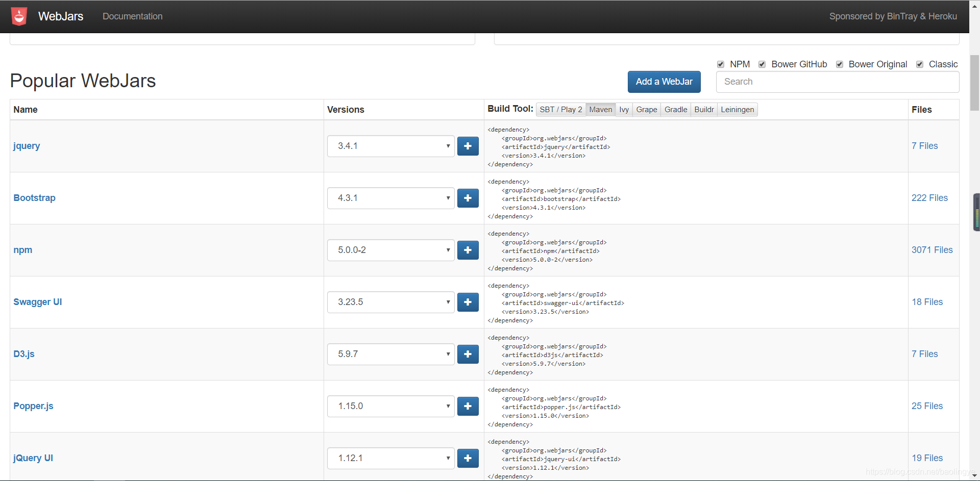Click the plus button in D3.js row
The width and height of the screenshot is (980, 481).
click(x=468, y=354)
